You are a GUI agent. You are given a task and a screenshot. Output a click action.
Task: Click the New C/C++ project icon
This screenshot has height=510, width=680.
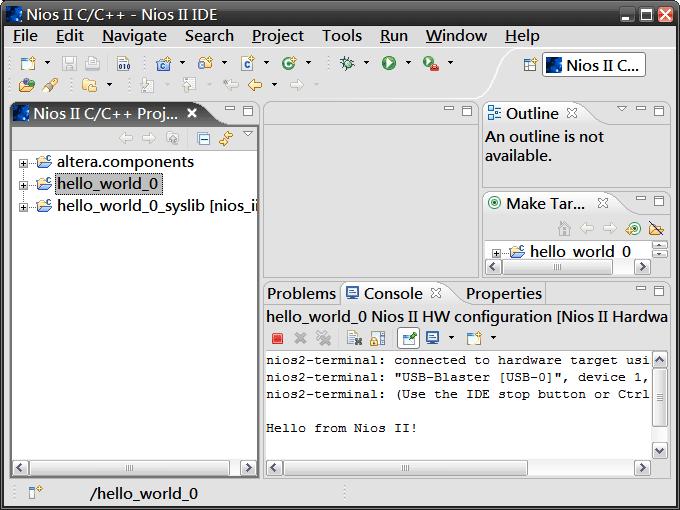pos(163,63)
